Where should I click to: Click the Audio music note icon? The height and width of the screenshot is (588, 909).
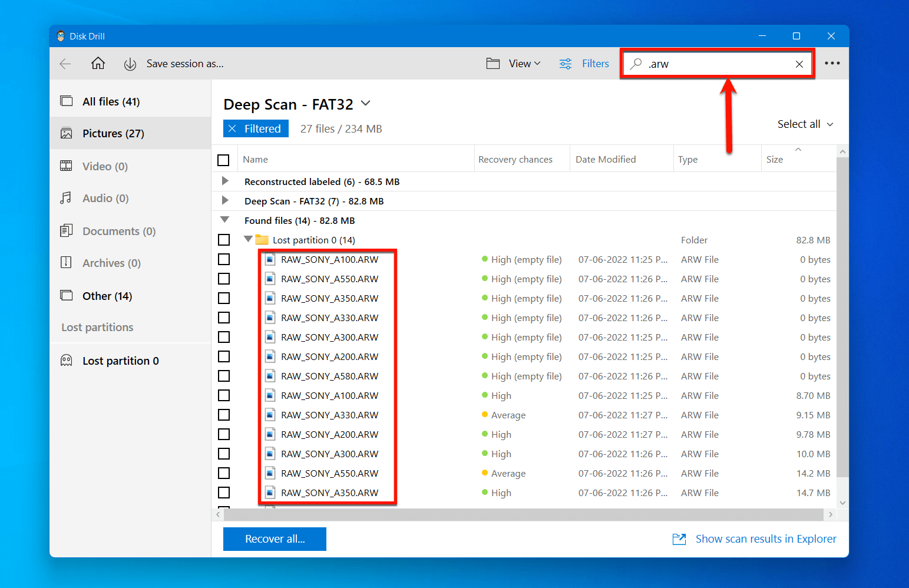(x=66, y=198)
